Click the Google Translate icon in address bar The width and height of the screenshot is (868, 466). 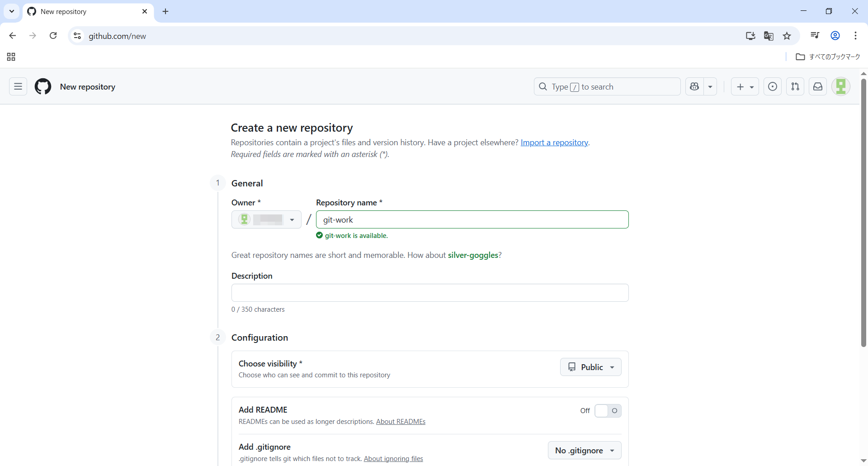(769, 36)
